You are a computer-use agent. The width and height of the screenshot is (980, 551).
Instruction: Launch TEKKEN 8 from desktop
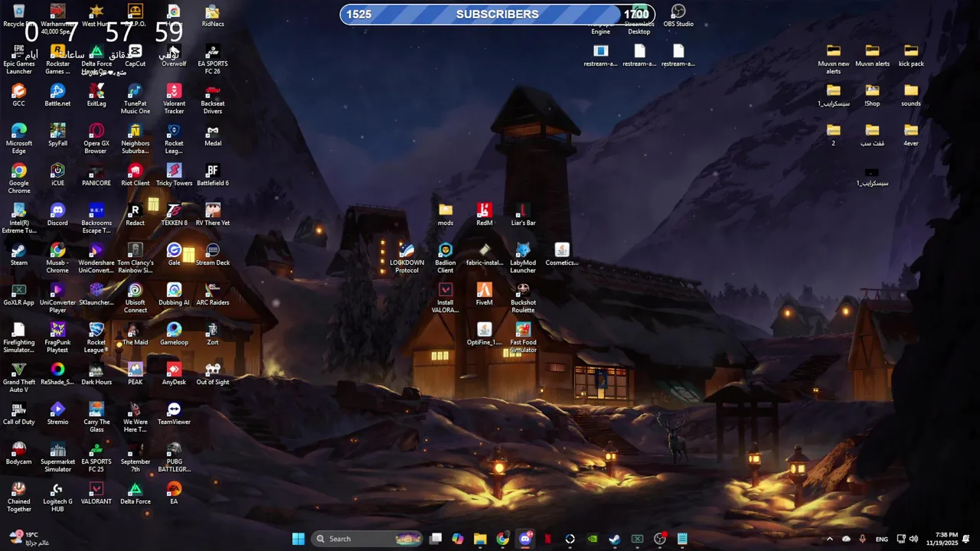coord(174,214)
